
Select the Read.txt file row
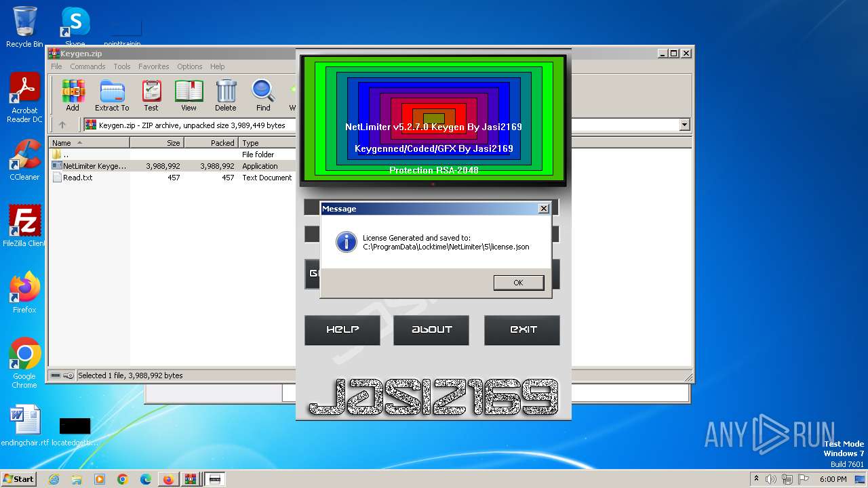(172, 178)
